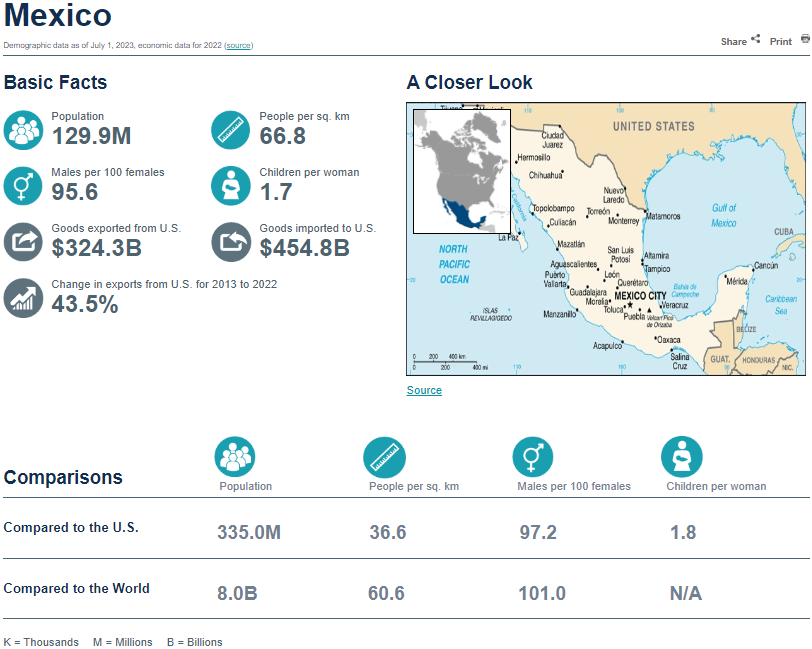Click the People per sq. km ruler icon in Basic Facts

pos(231,130)
